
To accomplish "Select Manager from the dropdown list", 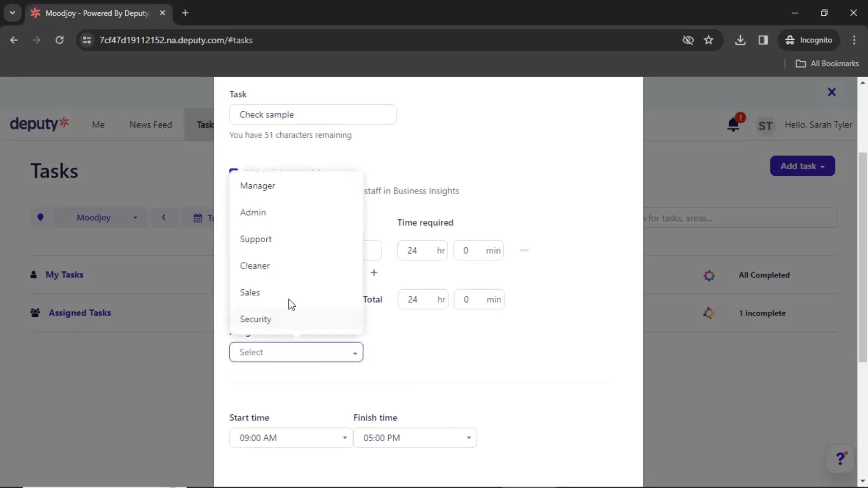I will [296, 186].
